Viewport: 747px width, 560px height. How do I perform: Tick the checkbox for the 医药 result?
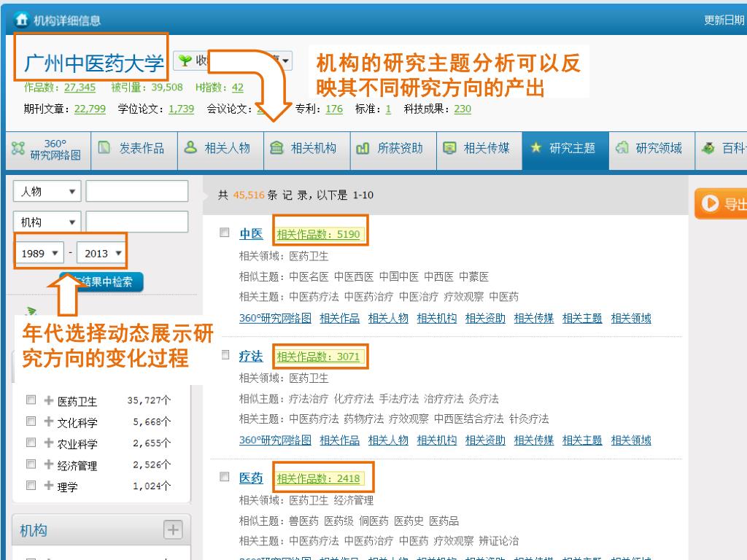(225, 477)
